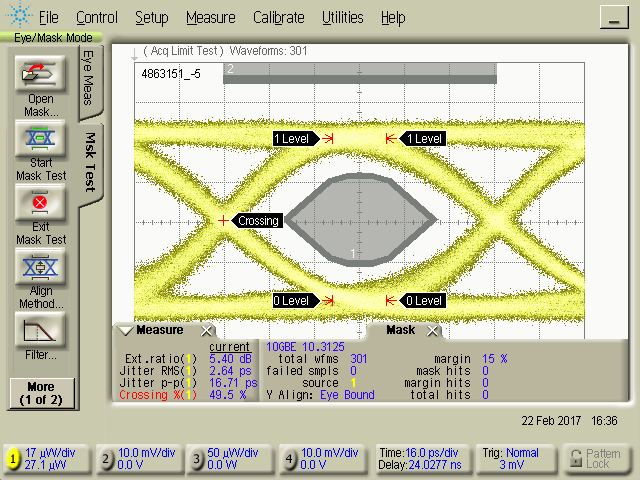Image resolution: width=640 pixels, height=480 pixels.
Task: Open the Calibrate menu
Action: 279,17
